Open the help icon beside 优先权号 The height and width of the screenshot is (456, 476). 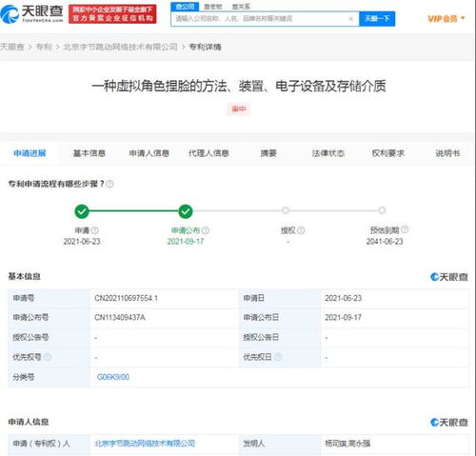tap(48, 357)
